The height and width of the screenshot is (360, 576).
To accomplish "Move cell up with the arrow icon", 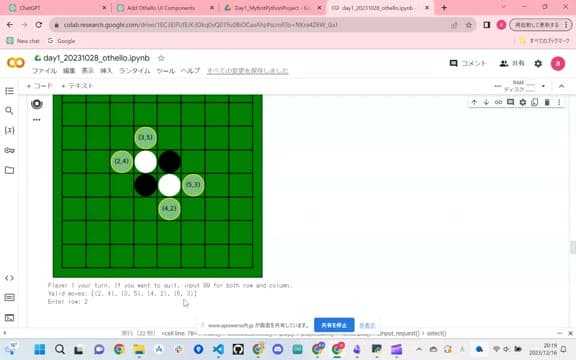I will tap(474, 102).
